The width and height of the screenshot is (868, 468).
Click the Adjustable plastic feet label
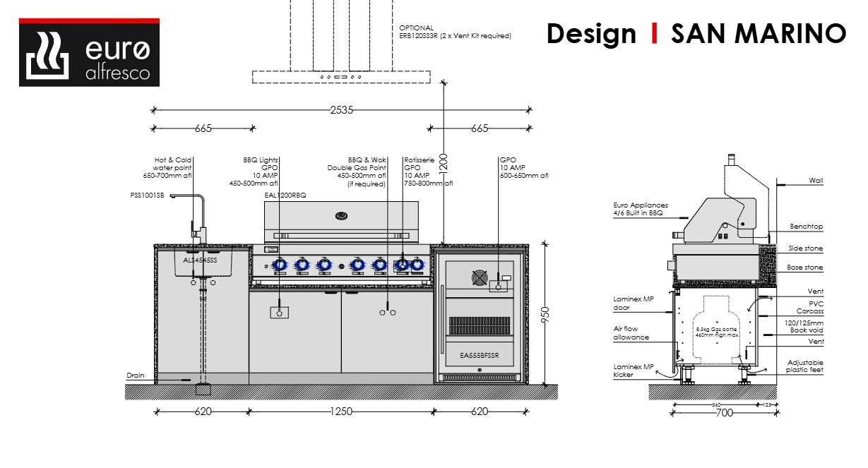tap(804, 366)
